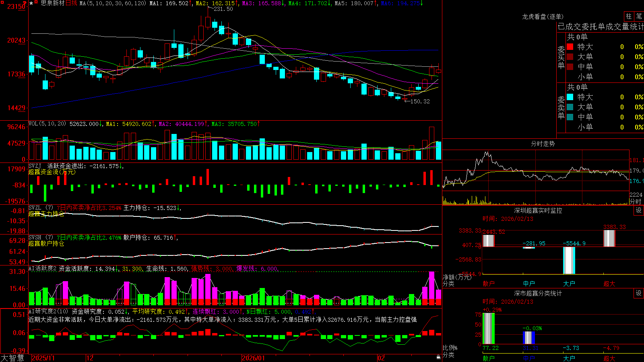Screen dimensions: 644x362
Task: Click the stock name 思泉新材
Action: coord(52,3)
